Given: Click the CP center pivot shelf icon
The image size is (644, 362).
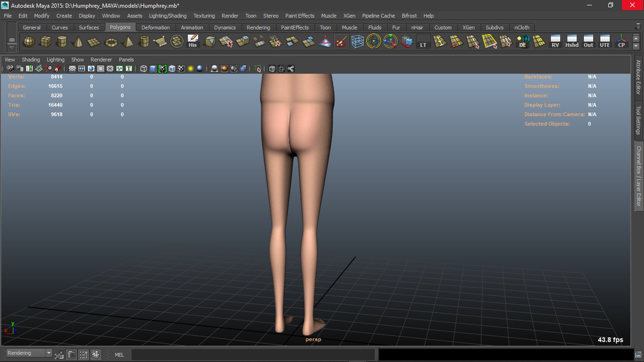Looking at the screenshot, I should (622, 42).
